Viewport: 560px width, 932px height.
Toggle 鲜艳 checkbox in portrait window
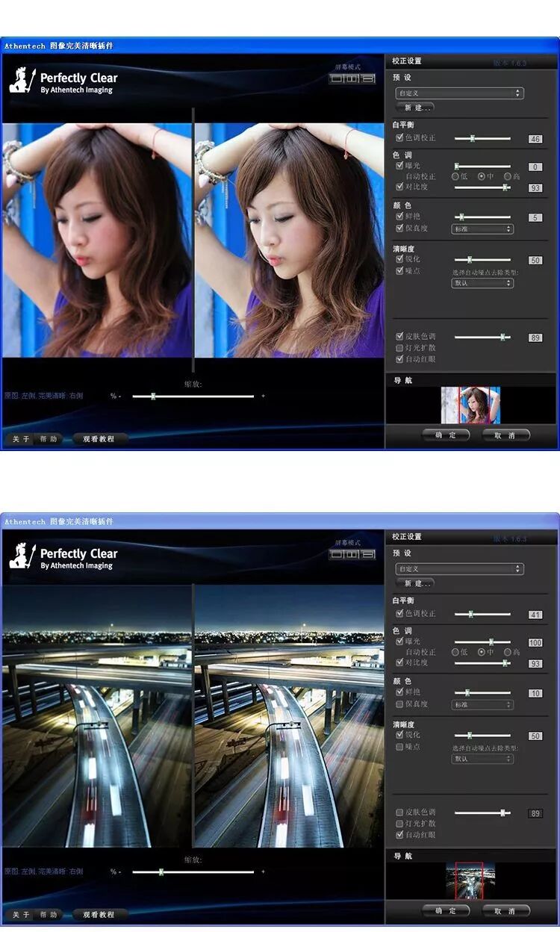click(x=399, y=217)
